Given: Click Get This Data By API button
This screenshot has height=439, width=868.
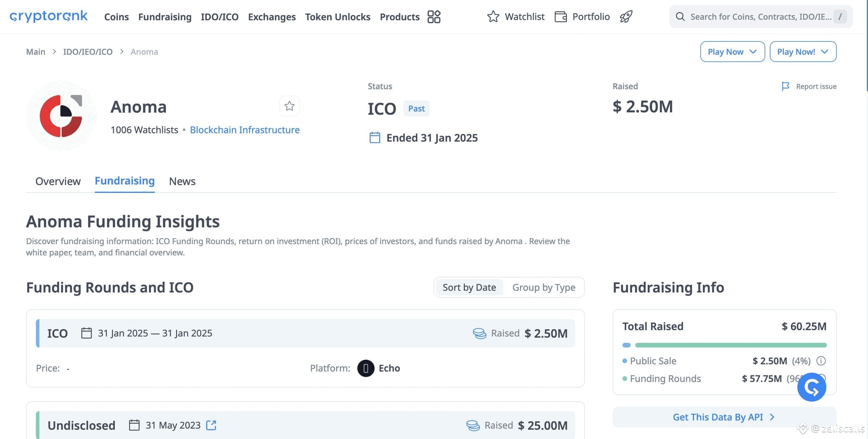Looking at the screenshot, I should 724,417.
